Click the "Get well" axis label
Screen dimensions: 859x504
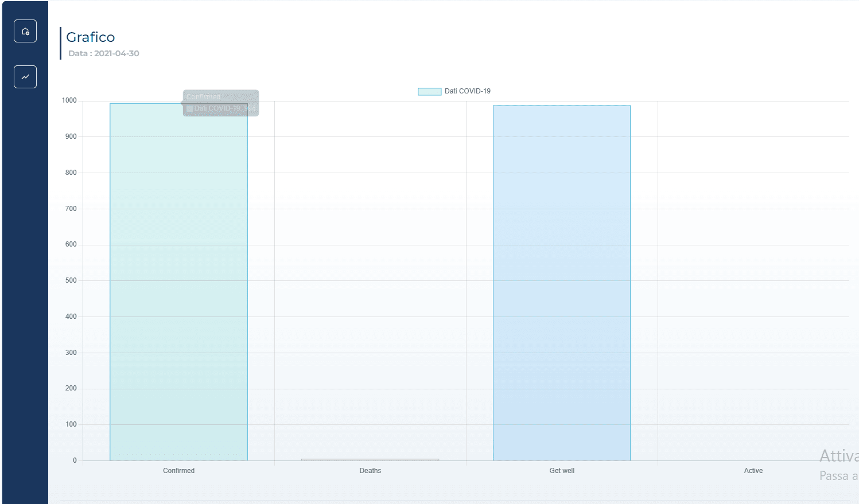coord(561,470)
